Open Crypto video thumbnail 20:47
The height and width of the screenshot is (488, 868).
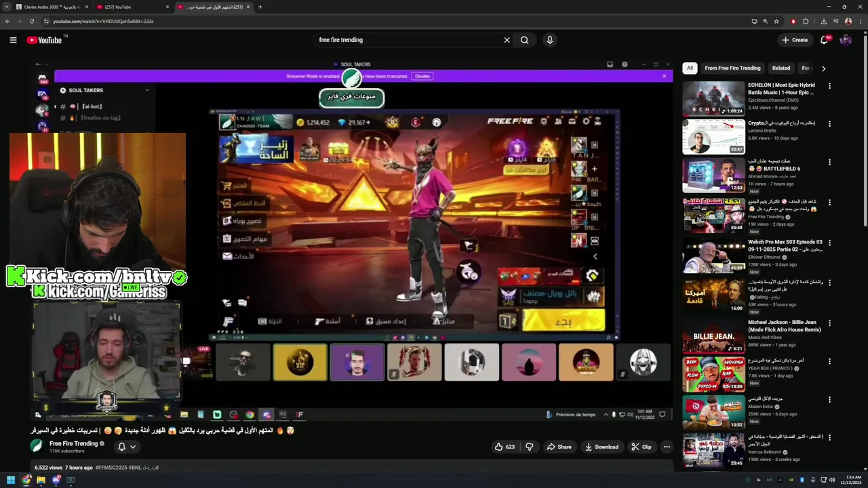tap(713, 137)
